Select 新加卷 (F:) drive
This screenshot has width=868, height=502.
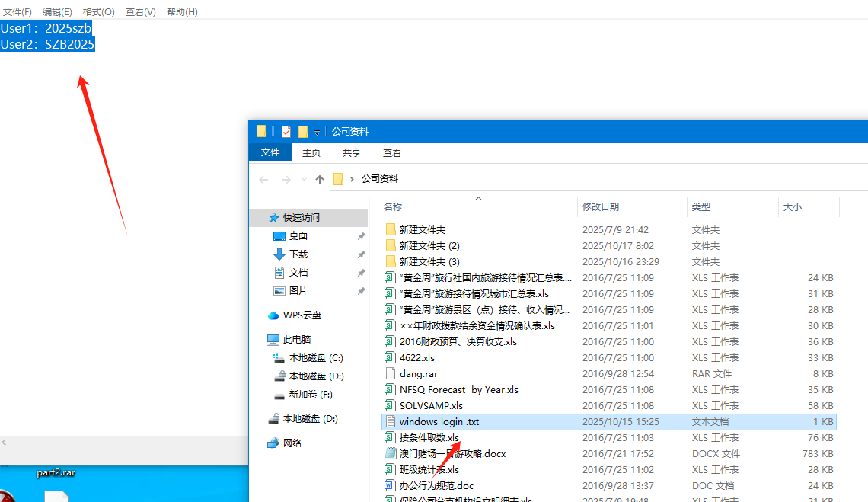click(311, 395)
